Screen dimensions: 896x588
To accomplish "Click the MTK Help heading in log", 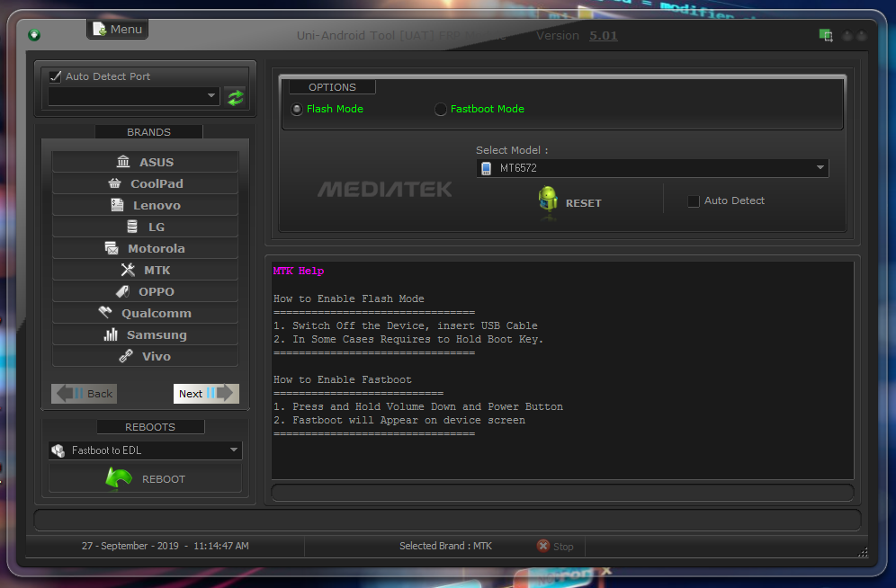I will click(299, 271).
